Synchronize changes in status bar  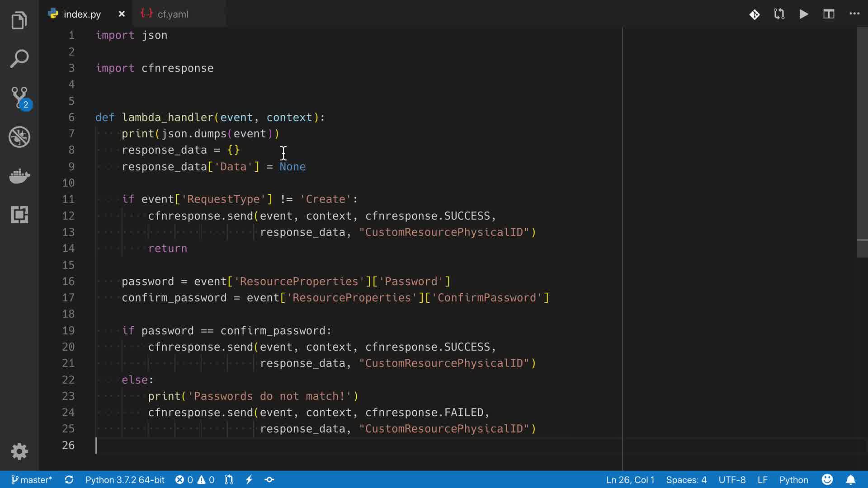coord(69,479)
